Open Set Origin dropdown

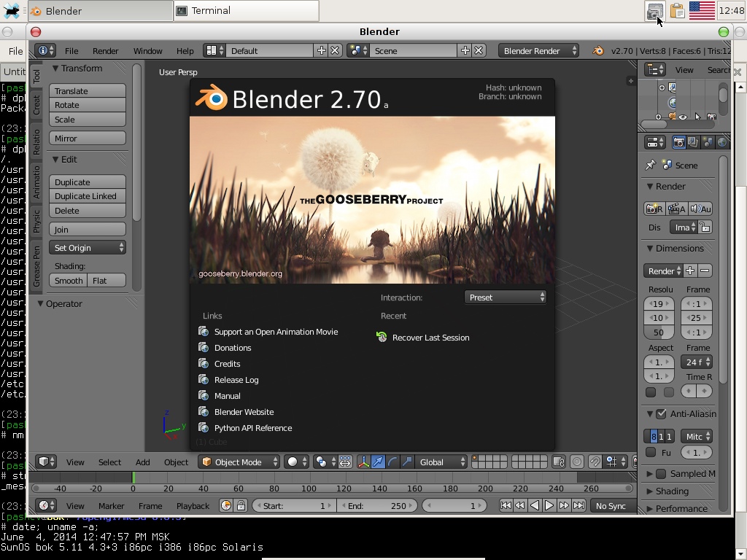(x=88, y=248)
